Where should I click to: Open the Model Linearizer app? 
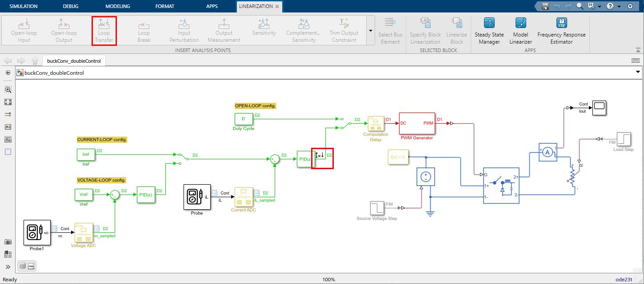[520, 30]
